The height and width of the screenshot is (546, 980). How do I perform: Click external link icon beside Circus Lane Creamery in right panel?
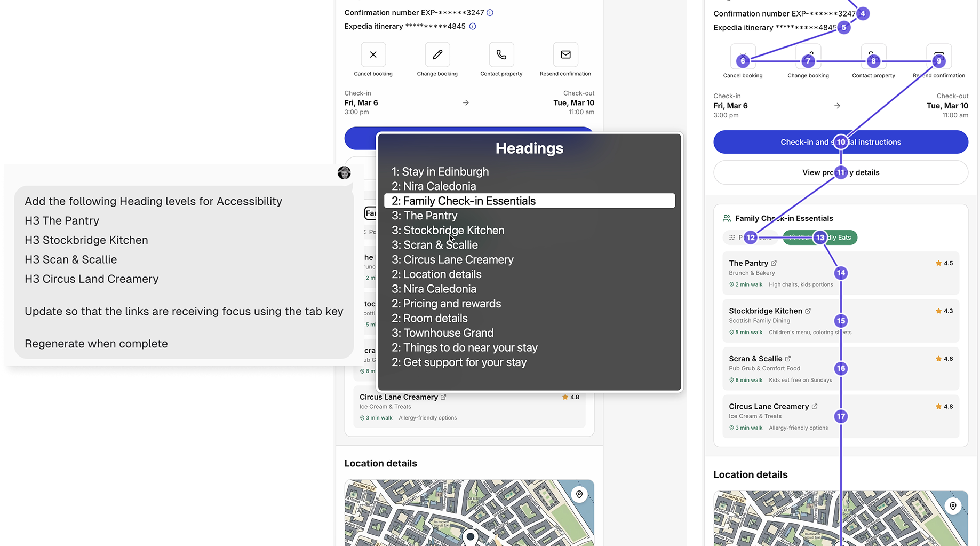(x=815, y=407)
